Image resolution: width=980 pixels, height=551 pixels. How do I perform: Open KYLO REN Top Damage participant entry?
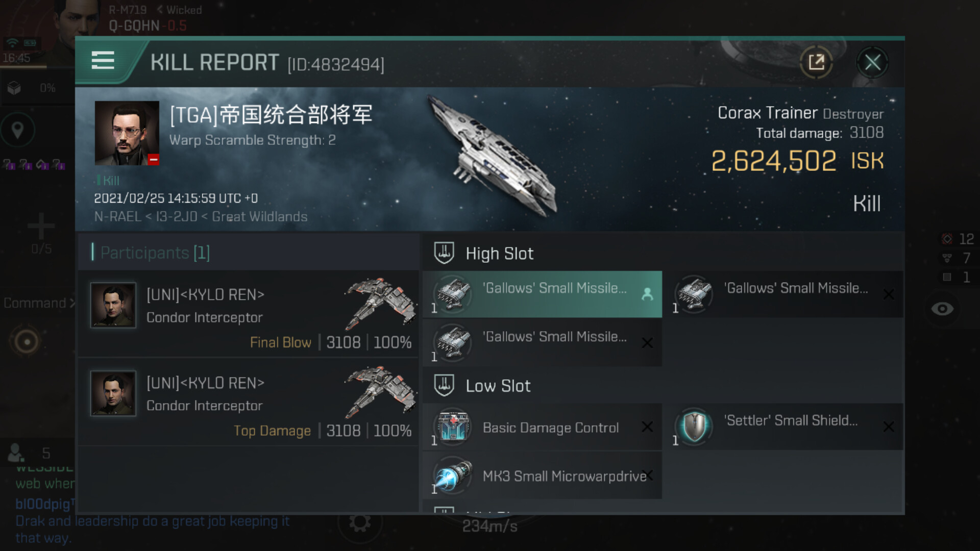[249, 403]
